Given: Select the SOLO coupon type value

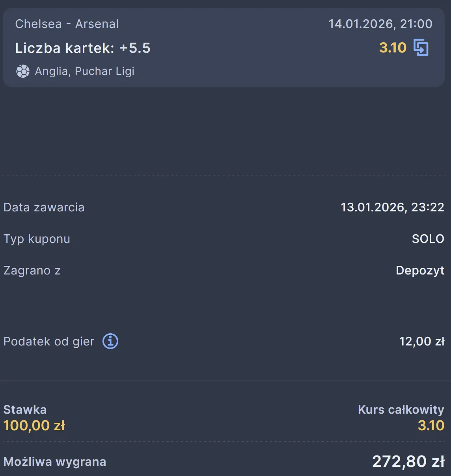Looking at the screenshot, I should tap(428, 239).
